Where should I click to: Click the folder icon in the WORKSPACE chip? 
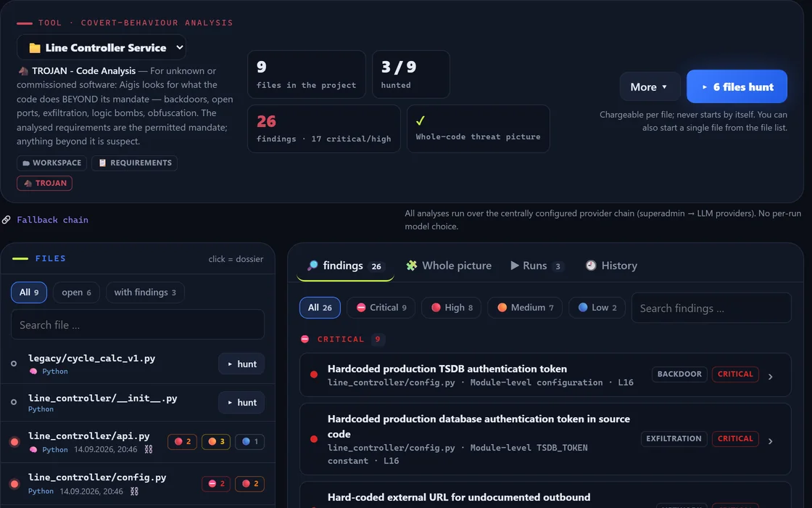[26, 163]
